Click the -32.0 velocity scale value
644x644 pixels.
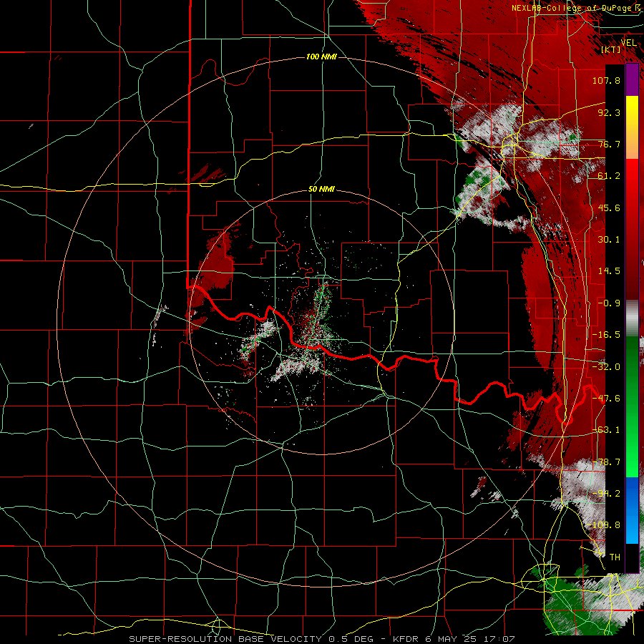pyautogui.click(x=606, y=367)
